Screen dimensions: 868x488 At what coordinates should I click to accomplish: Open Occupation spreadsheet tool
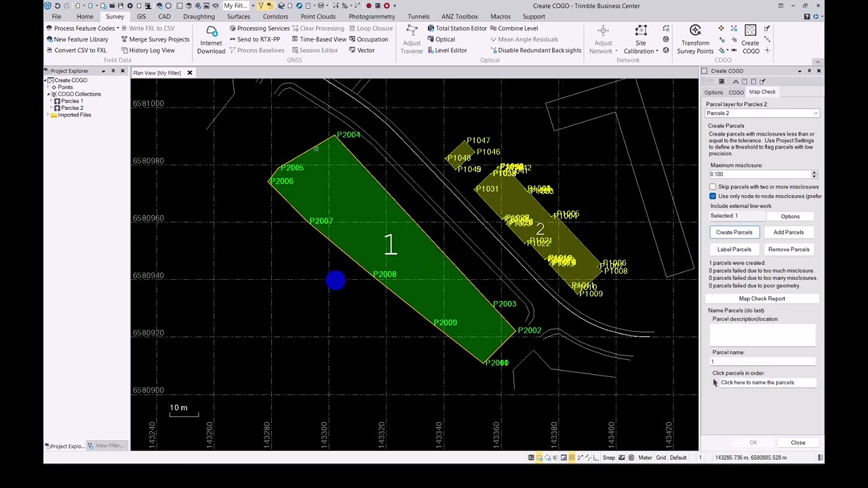pos(368,39)
